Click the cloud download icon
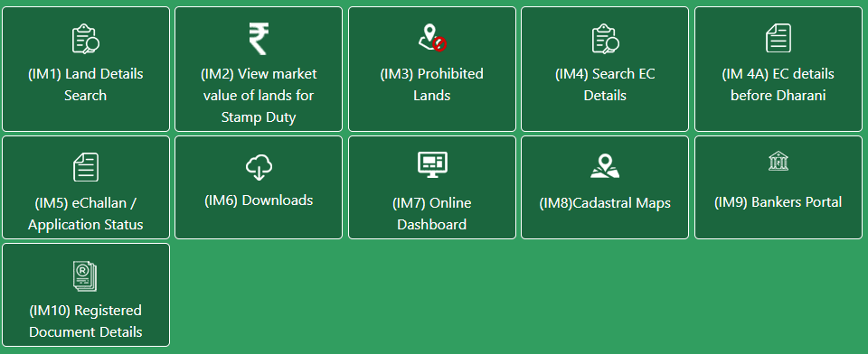868x354 pixels. tap(259, 167)
